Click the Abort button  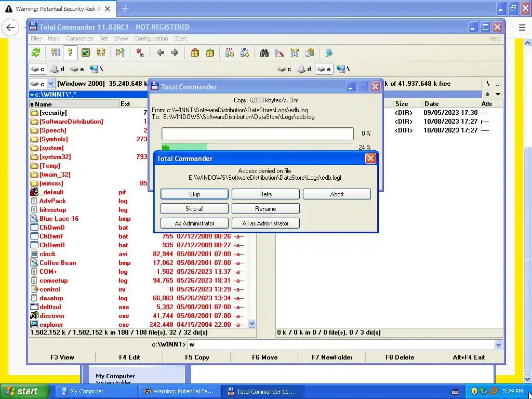(x=337, y=194)
